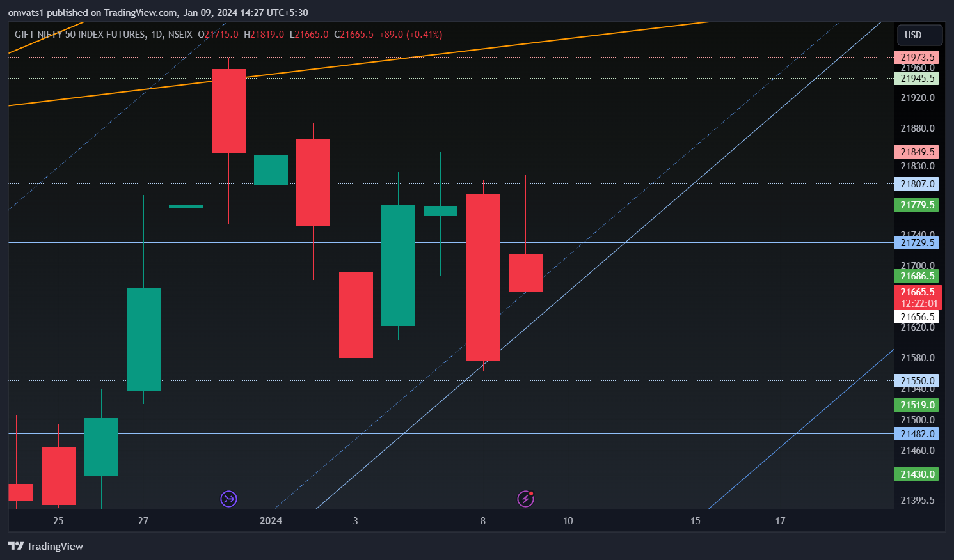
Task: Click the 27 date on time axis
Action: coord(143,521)
